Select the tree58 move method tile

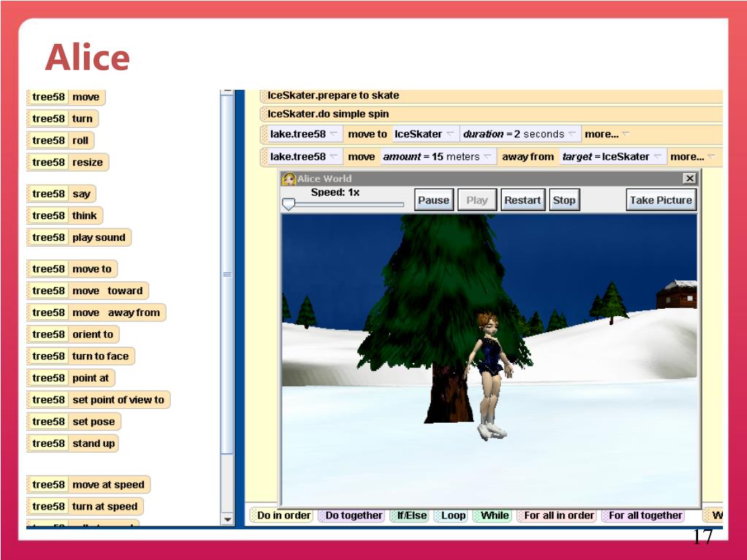[x=66, y=96]
